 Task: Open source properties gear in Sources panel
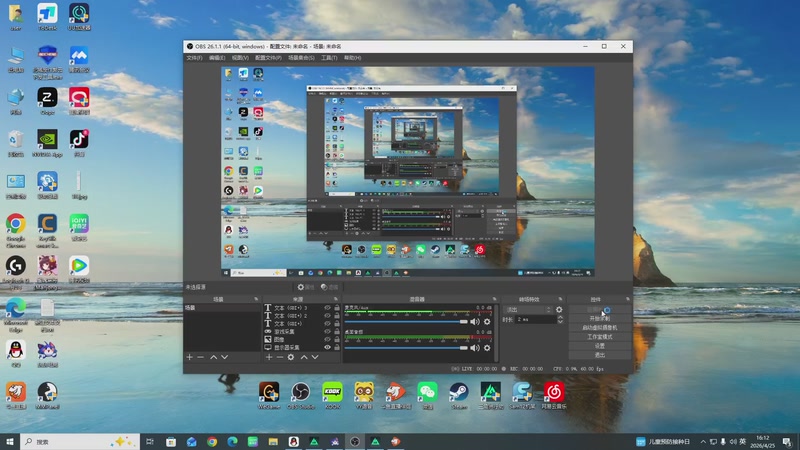tap(291, 357)
